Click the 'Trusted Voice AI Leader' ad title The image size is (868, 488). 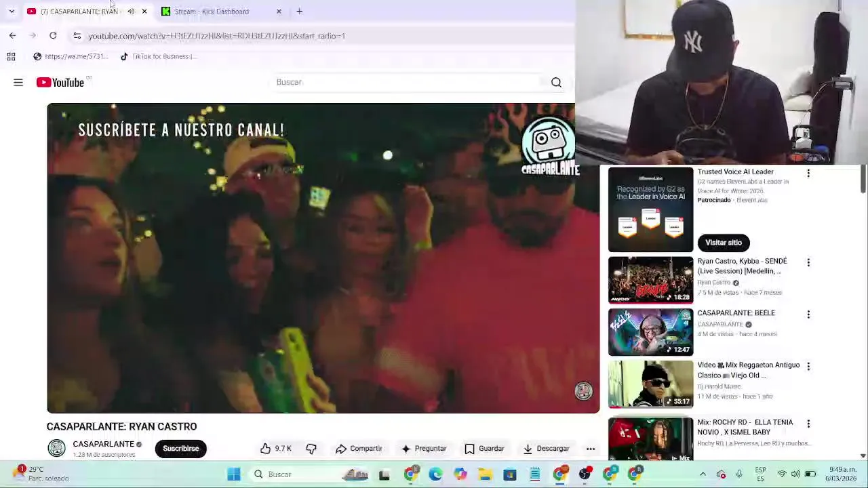[x=735, y=171]
